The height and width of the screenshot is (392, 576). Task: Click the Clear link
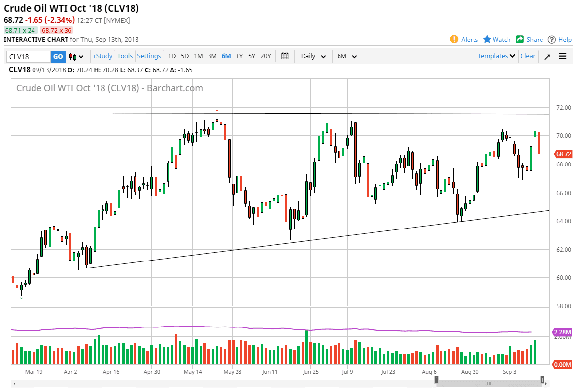point(528,56)
